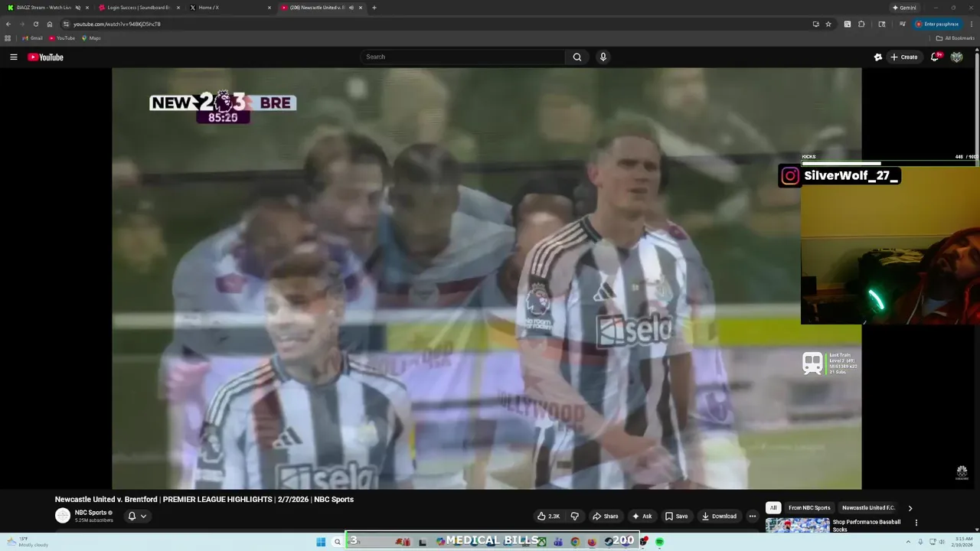Open Shop Performance Baseball Socks thumbnail

click(x=798, y=525)
